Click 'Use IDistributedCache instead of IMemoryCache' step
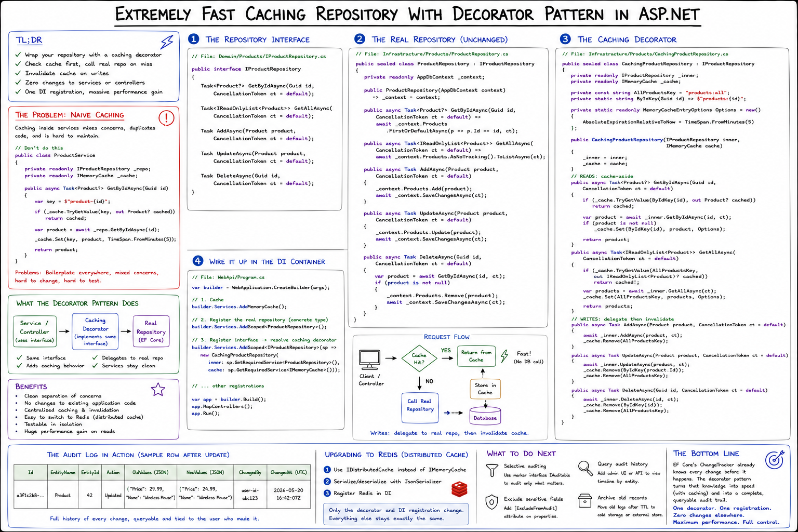The image size is (798, 532). 395,470
